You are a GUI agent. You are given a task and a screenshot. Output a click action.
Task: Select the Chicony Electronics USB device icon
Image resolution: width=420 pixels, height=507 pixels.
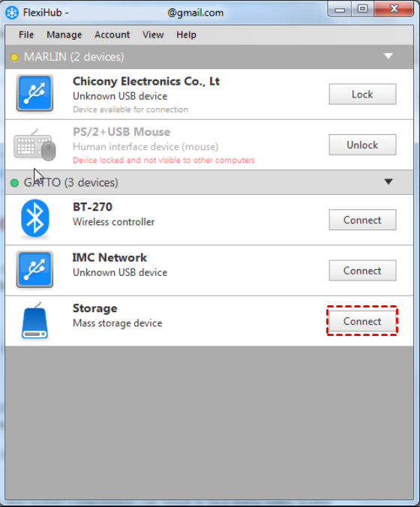pyautogui.click(x=35, y=93)
